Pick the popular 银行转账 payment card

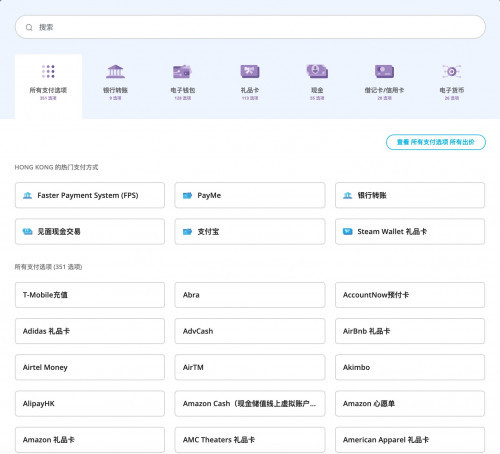(410, 195)
